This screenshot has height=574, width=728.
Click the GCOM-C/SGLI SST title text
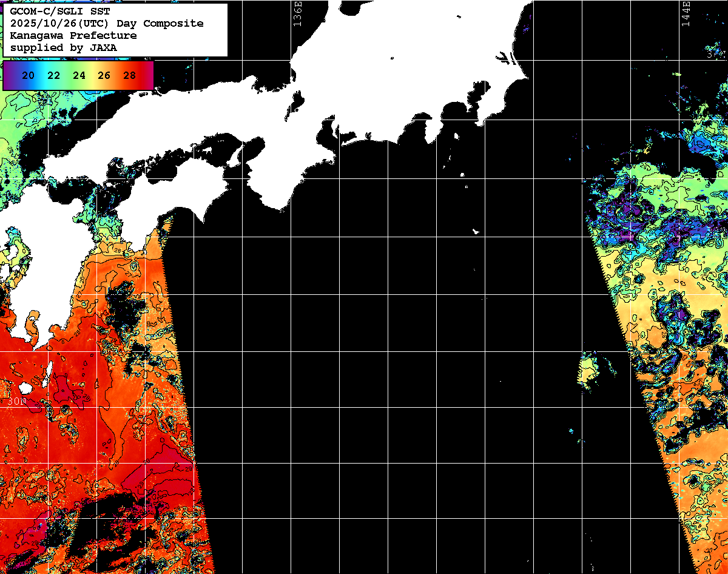[x=60, y=11]
